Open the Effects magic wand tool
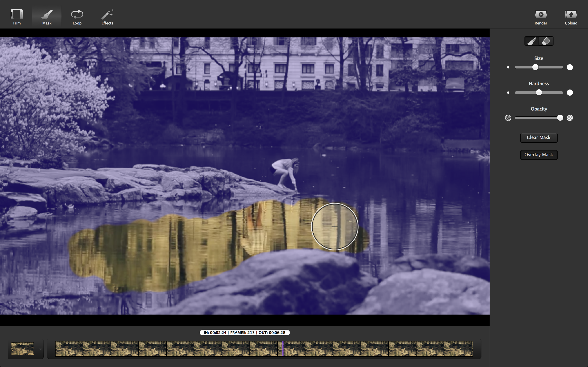The width and height of the screenshot is (588, 367). coord(107,14)
